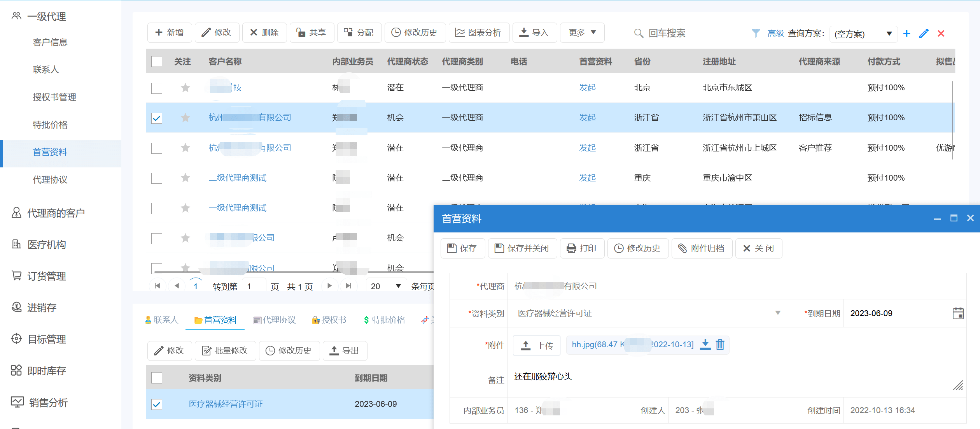
Task: Open the calendar picker for 到期日期
Action: pos(959,313)
